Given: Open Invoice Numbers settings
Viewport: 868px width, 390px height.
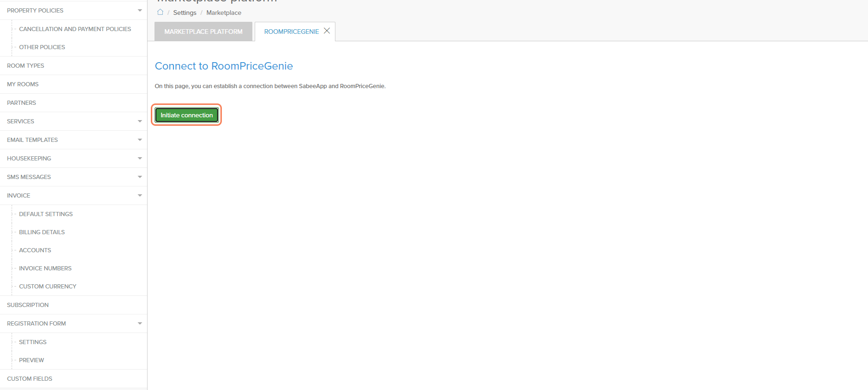Looking at the screenshot, I should 45,268.
